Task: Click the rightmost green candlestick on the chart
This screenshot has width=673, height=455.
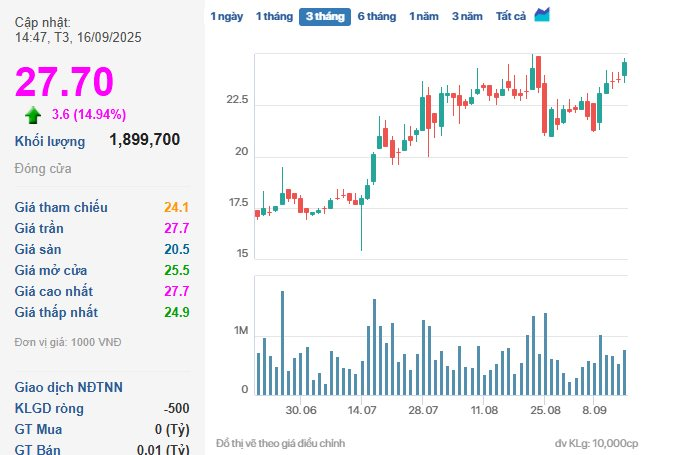Action: click(625, 67)
